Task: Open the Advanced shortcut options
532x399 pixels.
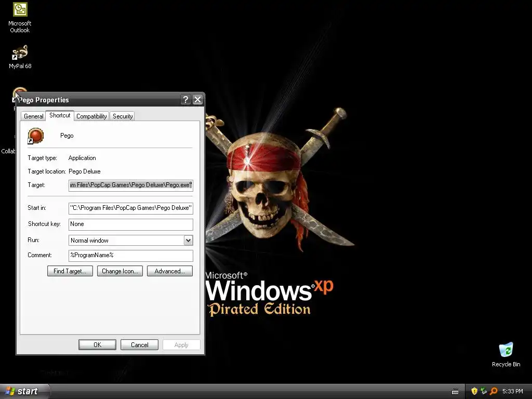Action: [170, 271]
